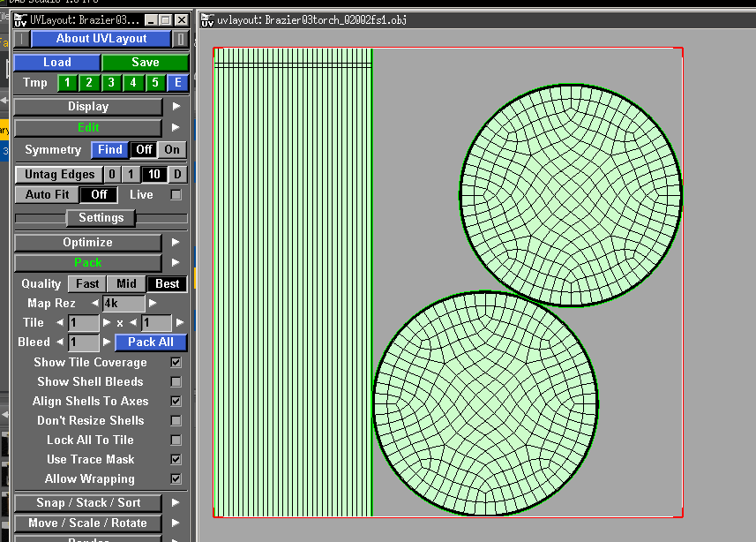Set Untag Edges value to 1

tap(131, 174)
